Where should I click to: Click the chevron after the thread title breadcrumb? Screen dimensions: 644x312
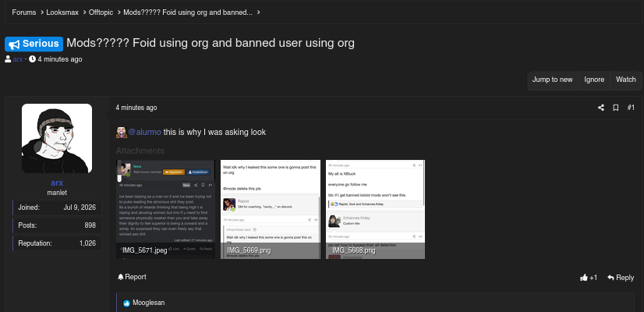click(258, 12)
